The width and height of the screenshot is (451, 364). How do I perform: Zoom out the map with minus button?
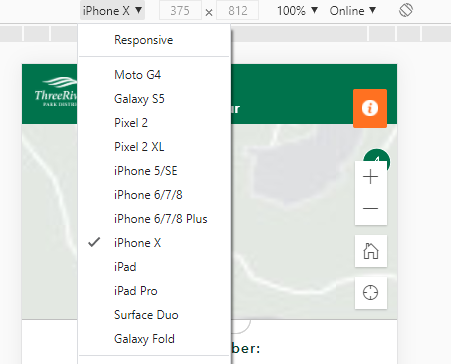pyautogui.click(x=371, y=209)
